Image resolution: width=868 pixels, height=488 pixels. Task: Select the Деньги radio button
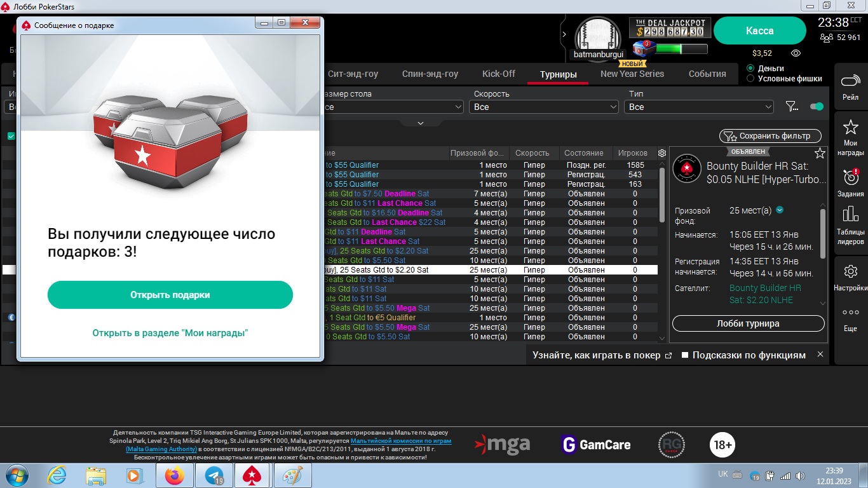[x=750, y=68]
